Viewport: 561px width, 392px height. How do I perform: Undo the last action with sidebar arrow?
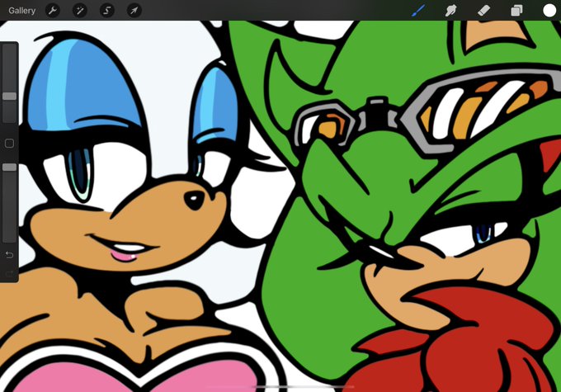(10, 255)
